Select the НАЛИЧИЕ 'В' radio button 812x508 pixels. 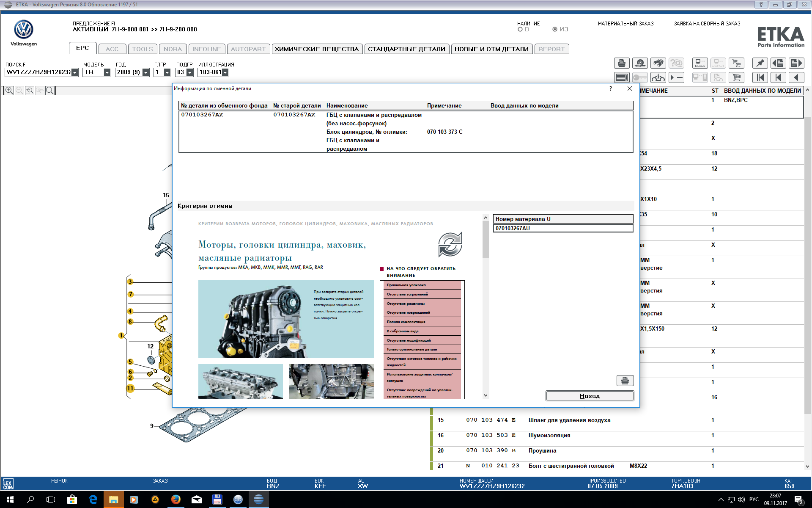coord(520,29)
